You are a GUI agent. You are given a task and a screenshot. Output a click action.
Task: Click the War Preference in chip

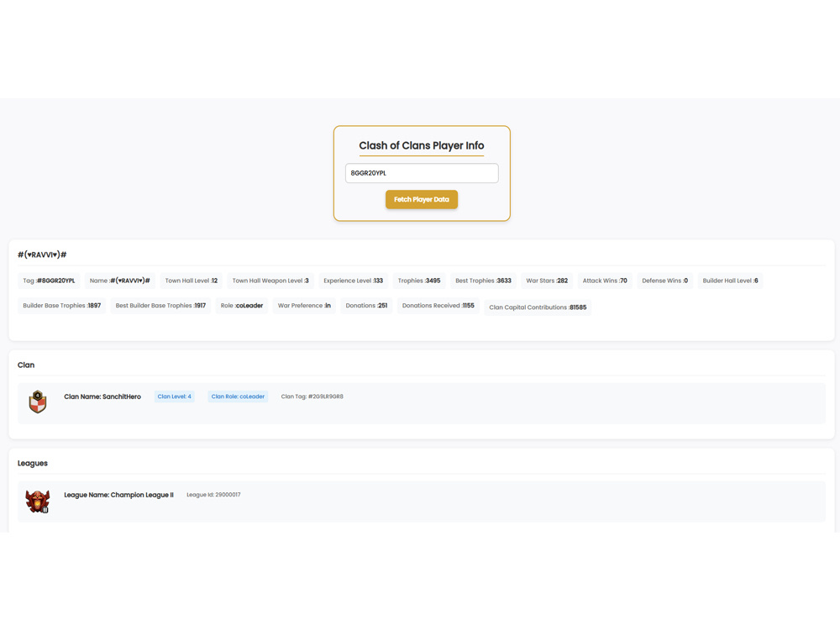pos(304,306)
